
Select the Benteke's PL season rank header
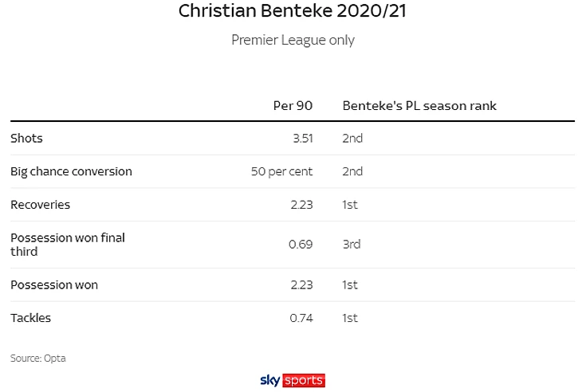click(419, 106)
